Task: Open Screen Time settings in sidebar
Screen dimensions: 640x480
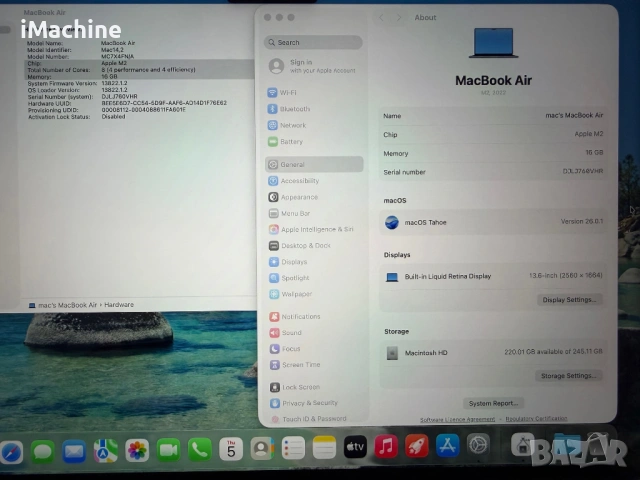Action: 313,364
